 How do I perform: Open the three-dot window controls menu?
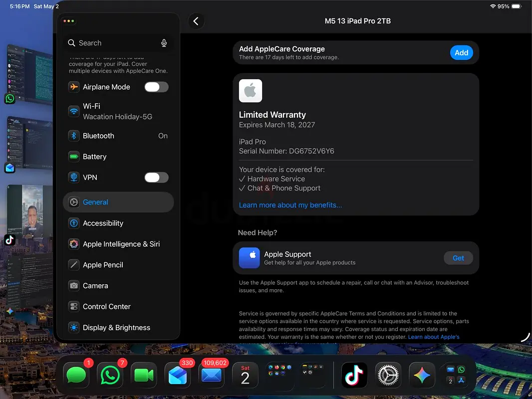point(69,21)
